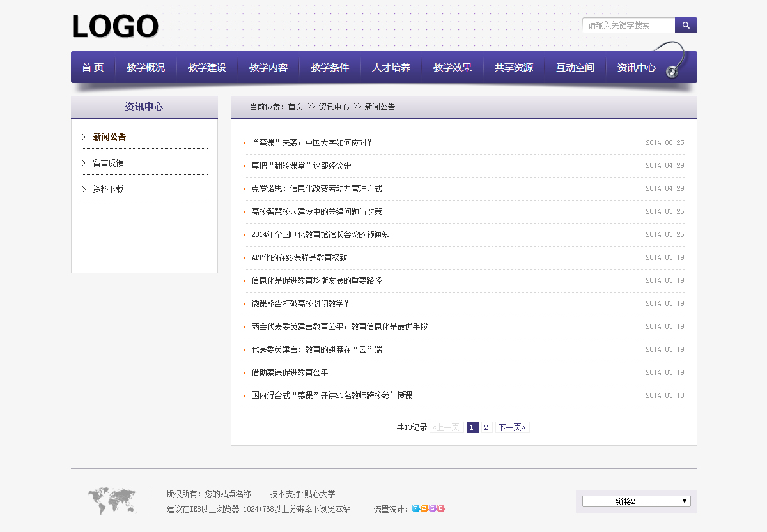Click arrow icon beside 资料下载 in sidebar

coord(84,189)
